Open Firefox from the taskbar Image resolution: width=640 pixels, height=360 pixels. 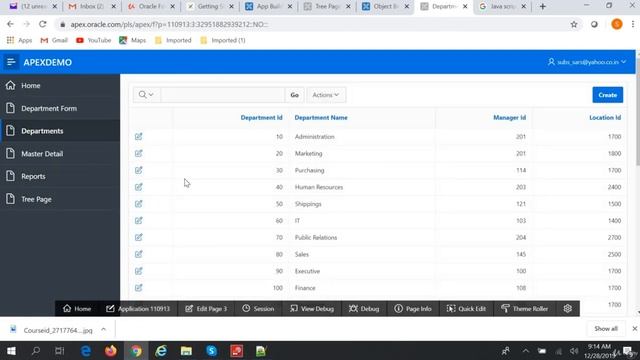[x=111, y=351]
